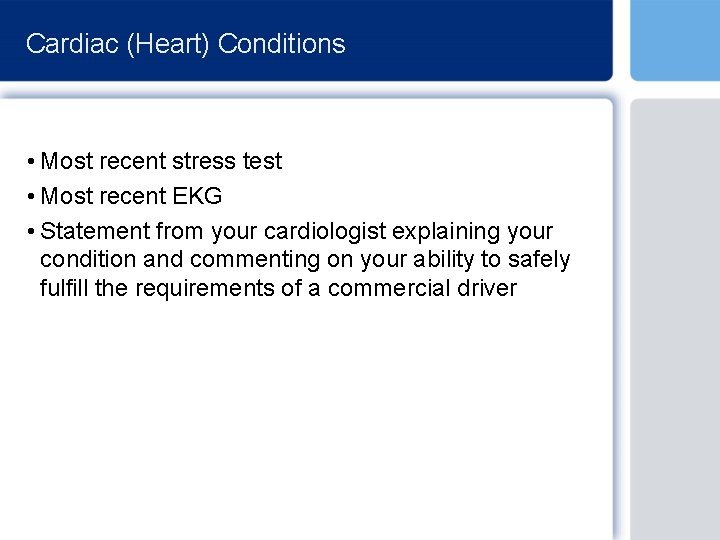Click the light blue square in top-right corner
The image size is (720, 540).
pos(675,40)
